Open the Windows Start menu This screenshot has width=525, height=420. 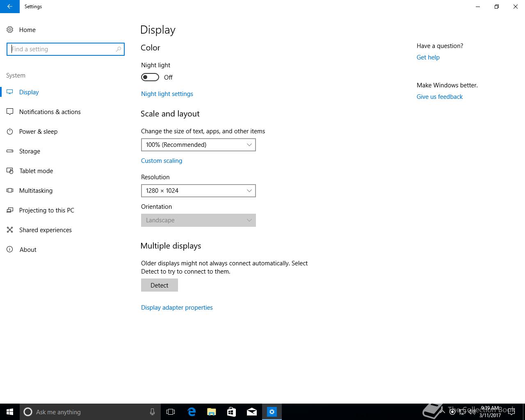[x=10, y=412]
